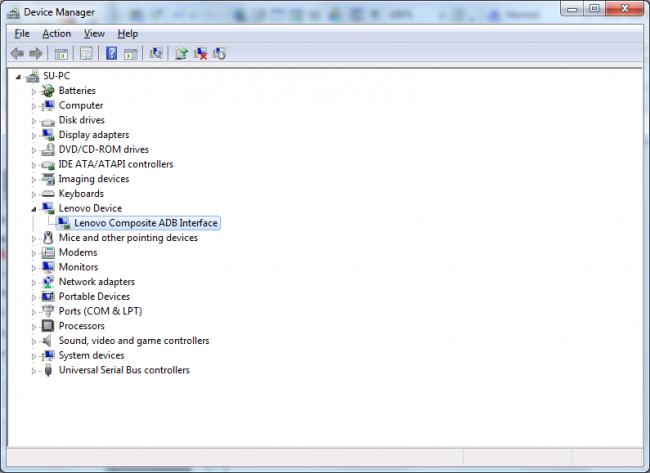The image size is (650, 473).
Task: Expand the Monitors category
Action: pos(34,268)
